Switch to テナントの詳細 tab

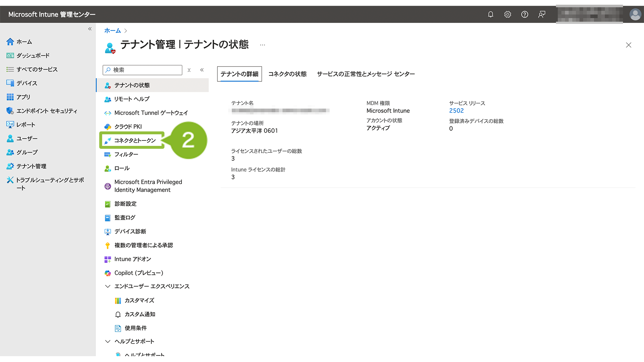[x=239, y=74]
